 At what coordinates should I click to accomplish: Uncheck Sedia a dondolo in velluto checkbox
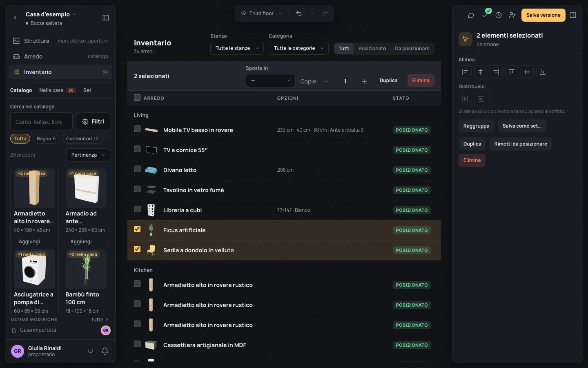point(137,249)
